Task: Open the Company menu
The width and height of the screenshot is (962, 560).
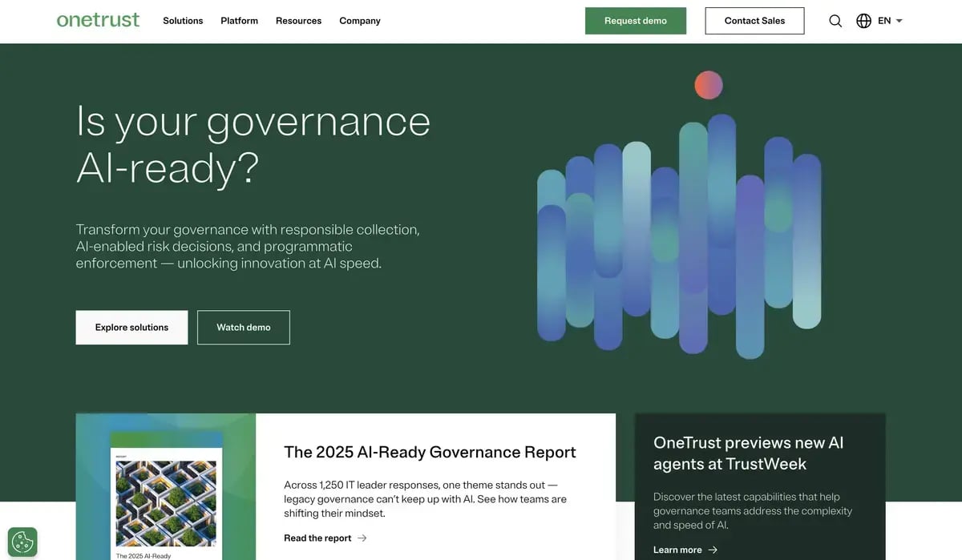Action: (x=359, y=21)
